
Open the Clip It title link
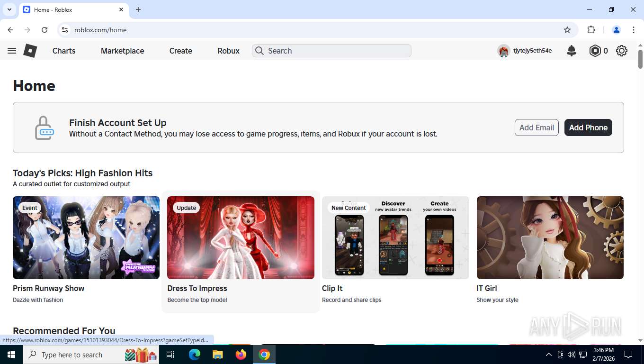point(332,288)
